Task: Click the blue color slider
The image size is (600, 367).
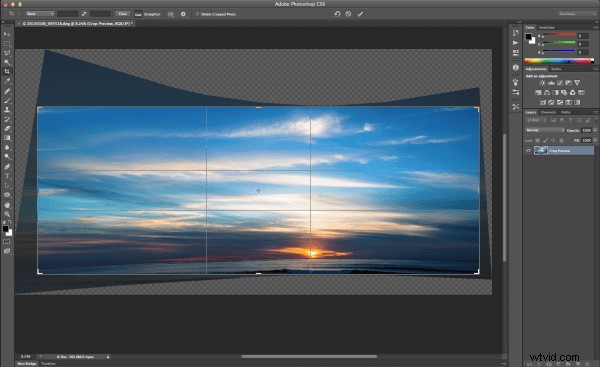Action: [x=559, y=51]
